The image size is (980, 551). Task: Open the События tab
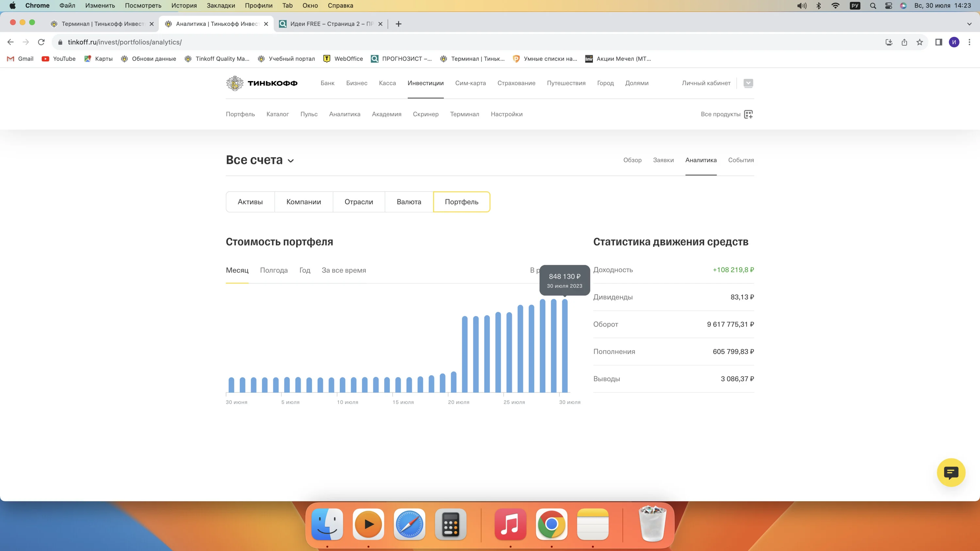click(x=741, y=160)
